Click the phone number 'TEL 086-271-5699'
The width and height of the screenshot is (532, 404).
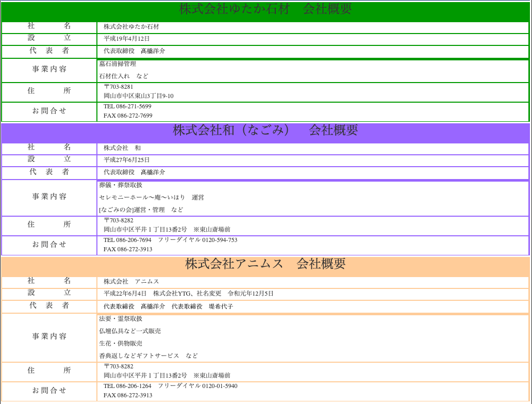coord(127,107)
